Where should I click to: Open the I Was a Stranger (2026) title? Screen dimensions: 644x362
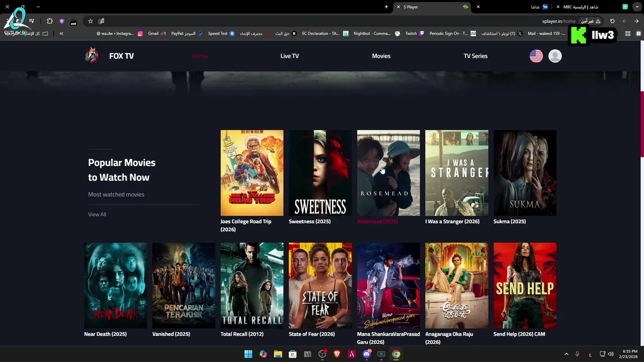tap(452, 221)
